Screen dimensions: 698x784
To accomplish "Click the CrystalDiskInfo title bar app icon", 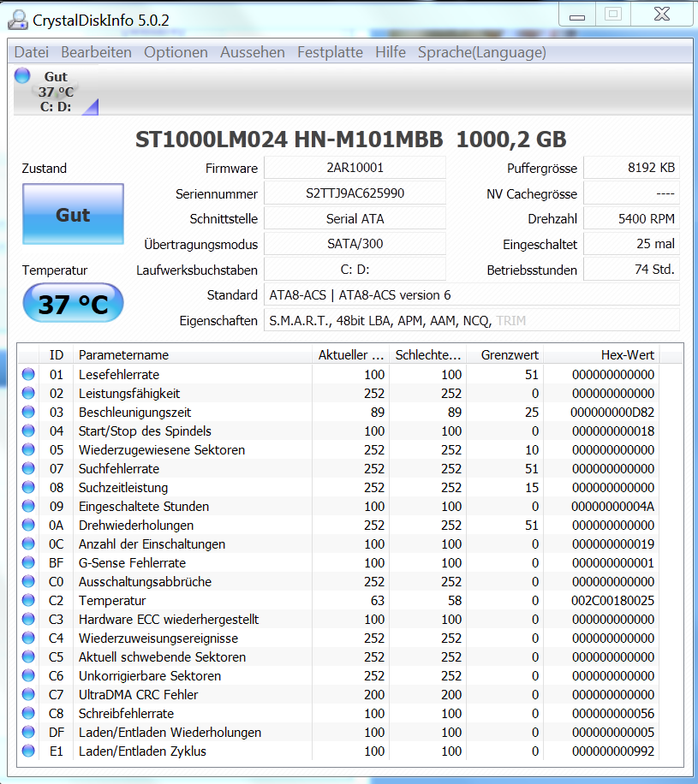I will click(x=17, y=20).
